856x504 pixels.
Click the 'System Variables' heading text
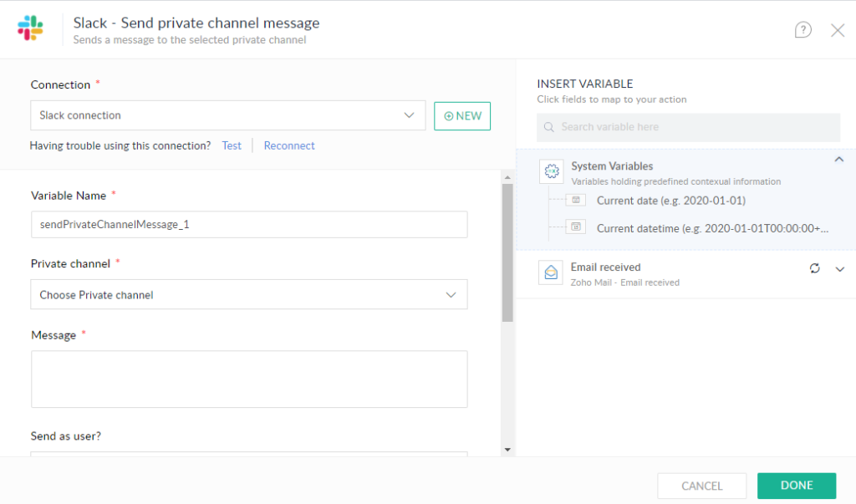tap(612, 166)
